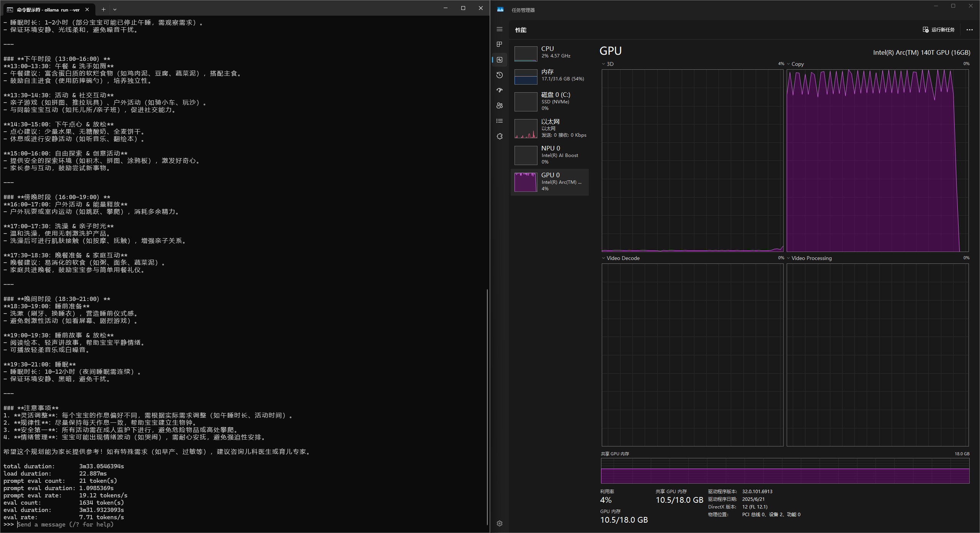980x533 pixels.
Task: Open the App history page icon
Action: coord(499,75)
